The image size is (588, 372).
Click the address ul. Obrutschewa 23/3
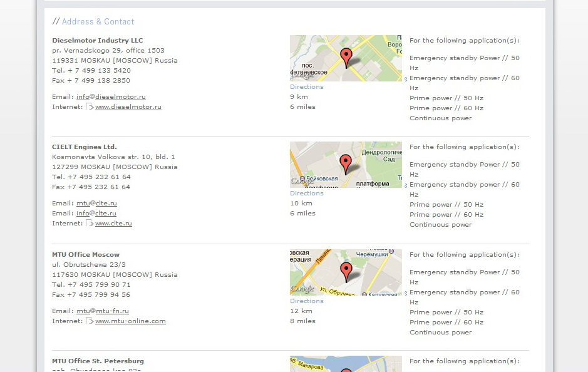pyautogui.click(x=89, y=264)
